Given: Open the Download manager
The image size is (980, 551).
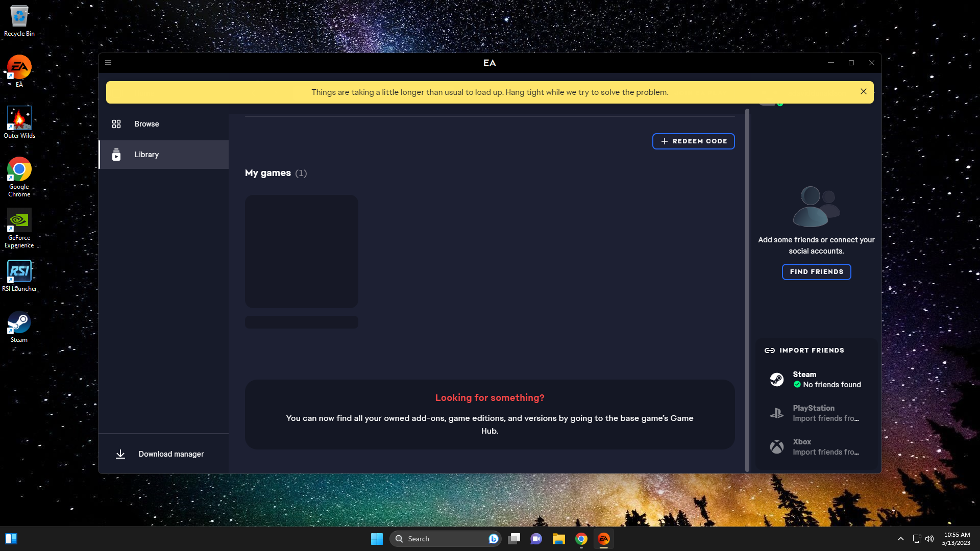Looking at the screenshot, I should 163,454.
